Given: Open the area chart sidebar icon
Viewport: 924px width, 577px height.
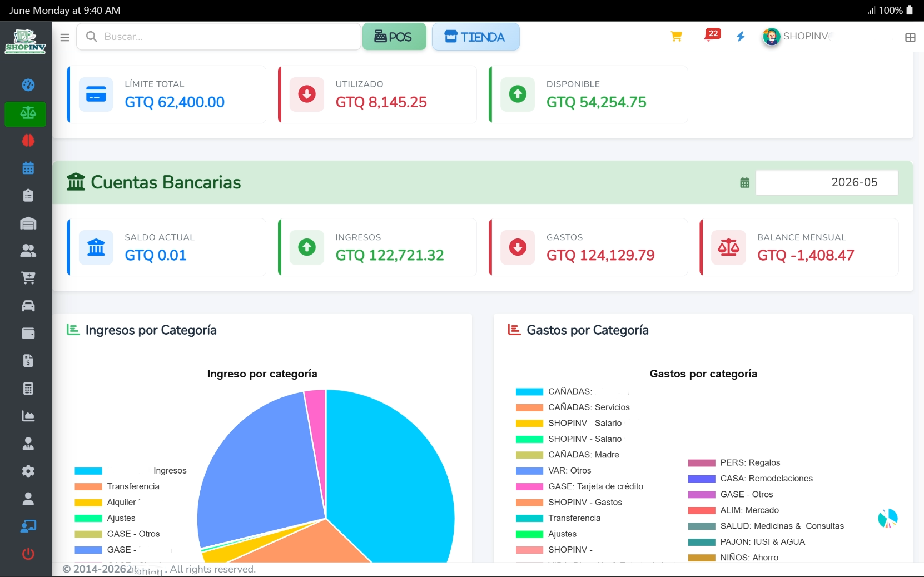Looking at the screenshot, I should tap(28, 416).
